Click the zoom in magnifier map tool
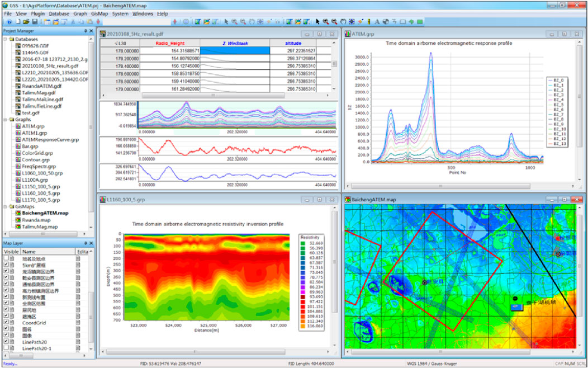588x368 pixels. pyautogui.click(x=325, y=21)
